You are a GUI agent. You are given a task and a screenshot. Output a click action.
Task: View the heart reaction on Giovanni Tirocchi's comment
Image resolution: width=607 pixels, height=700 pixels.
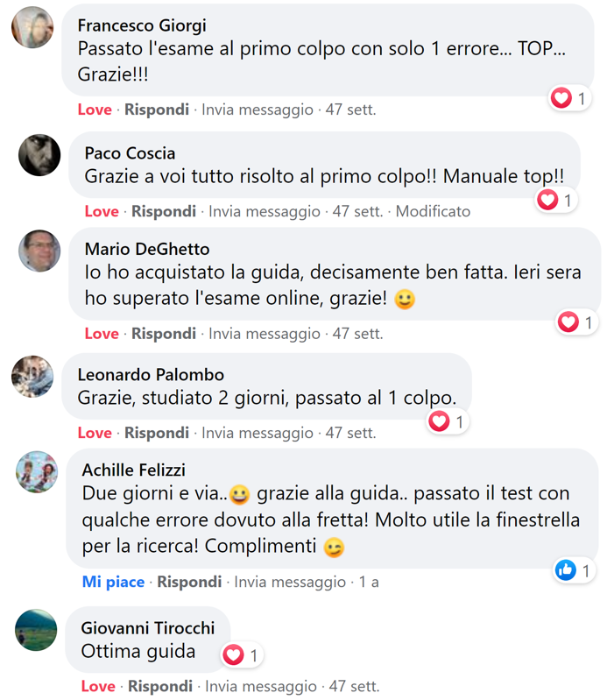click(242, 655)
